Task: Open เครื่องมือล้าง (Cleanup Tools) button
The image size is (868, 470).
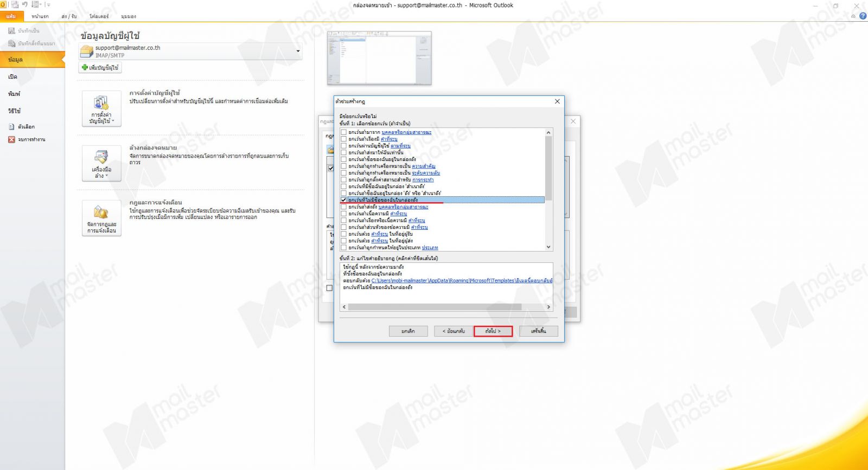Action: click(101, 163)
